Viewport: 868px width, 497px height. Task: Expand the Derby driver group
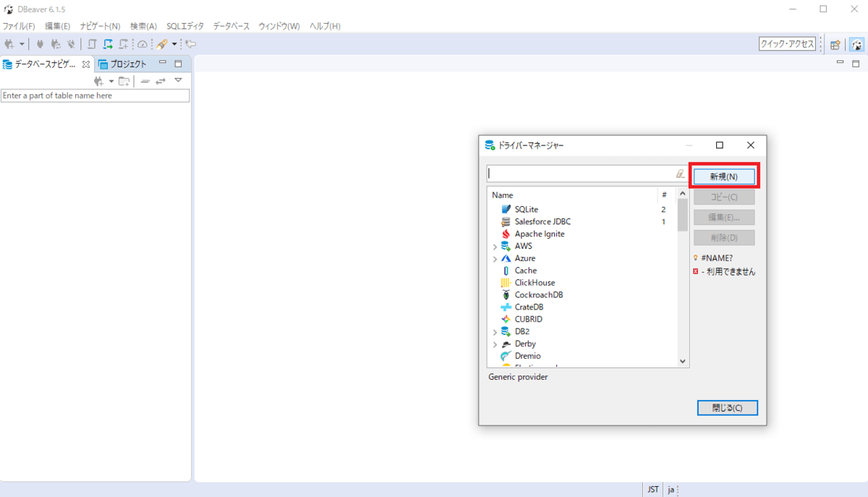click(495, 344)
